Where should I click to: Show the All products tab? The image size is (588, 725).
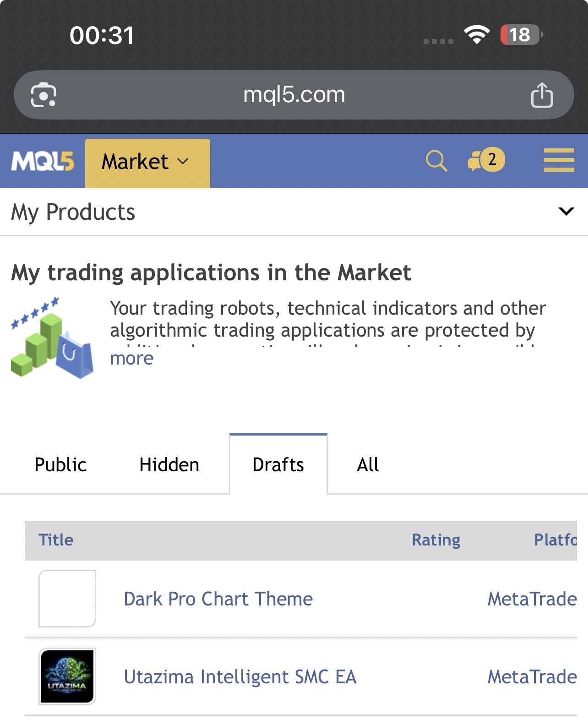click(367, 464)
